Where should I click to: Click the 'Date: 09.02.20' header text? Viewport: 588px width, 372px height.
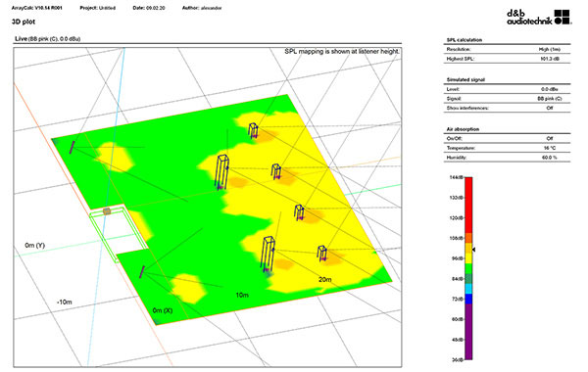tap(149, 8)
